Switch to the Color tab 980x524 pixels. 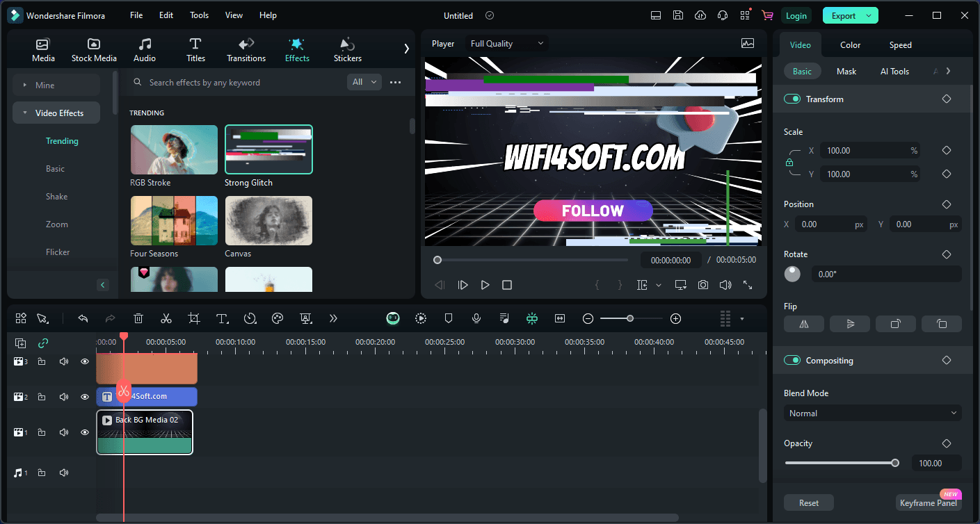850,45
